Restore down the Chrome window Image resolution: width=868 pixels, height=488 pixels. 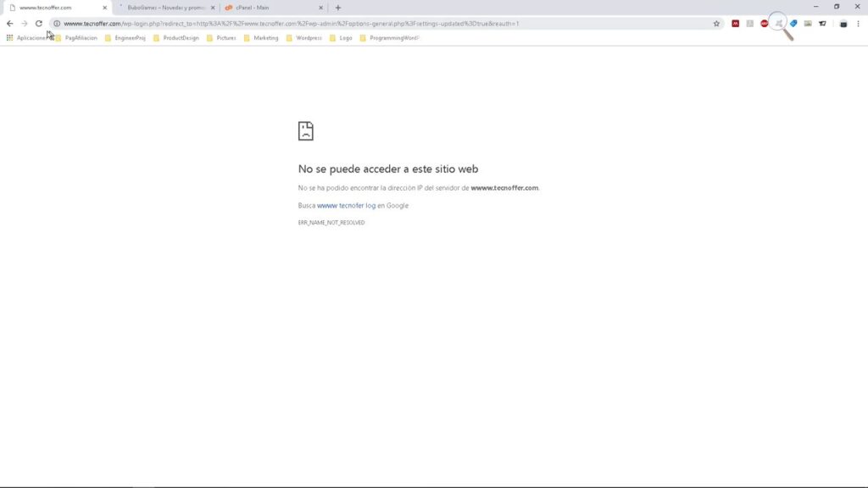point(837,7)
